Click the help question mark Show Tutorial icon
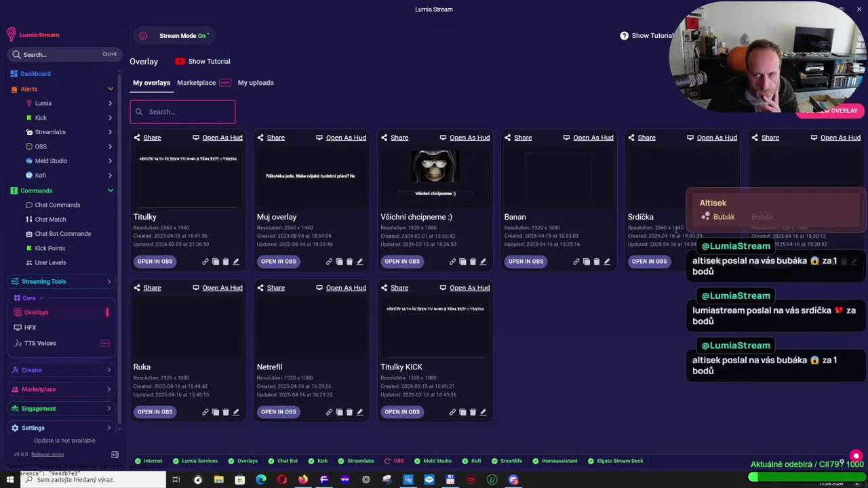868x488 pixels. point(624,36)
